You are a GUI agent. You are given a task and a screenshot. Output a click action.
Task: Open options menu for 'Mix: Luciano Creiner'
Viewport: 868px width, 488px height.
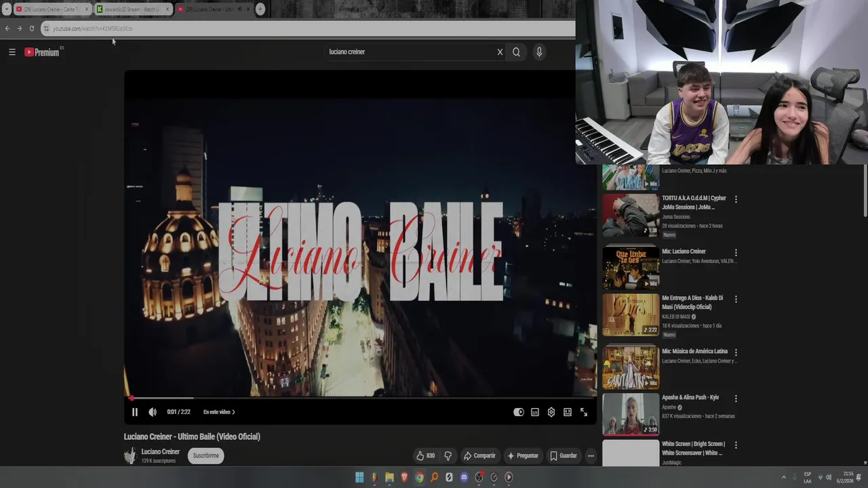tap(736, 252)
